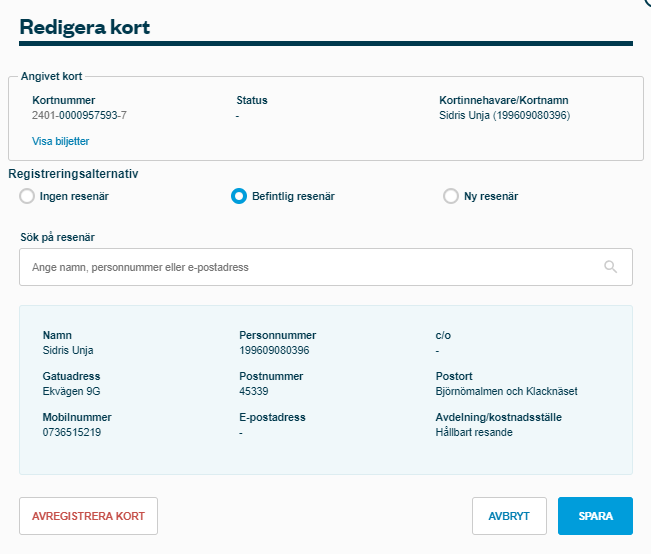Click the postal code value 45339

click(254, 391)
